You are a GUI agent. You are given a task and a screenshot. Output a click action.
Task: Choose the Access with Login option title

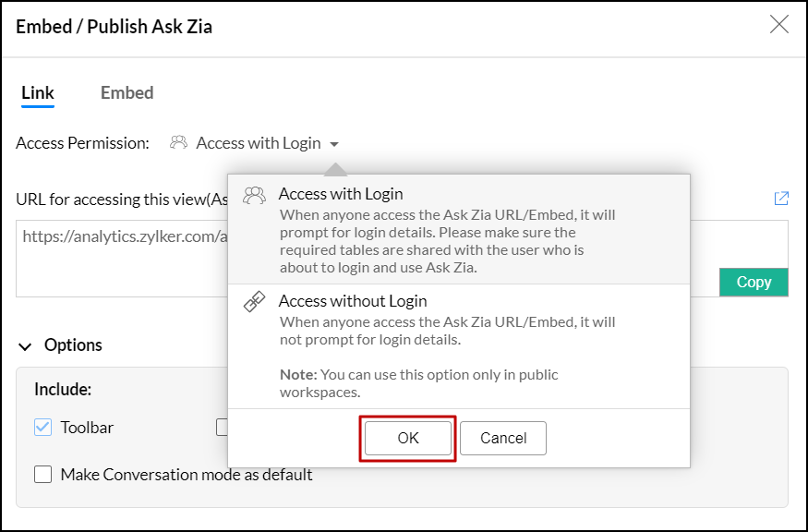(341, 194)
